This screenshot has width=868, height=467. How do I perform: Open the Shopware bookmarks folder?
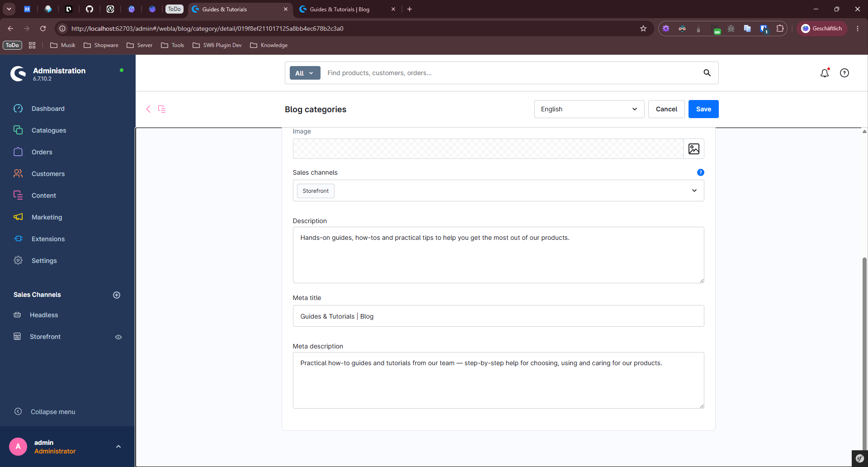[101, 45]
